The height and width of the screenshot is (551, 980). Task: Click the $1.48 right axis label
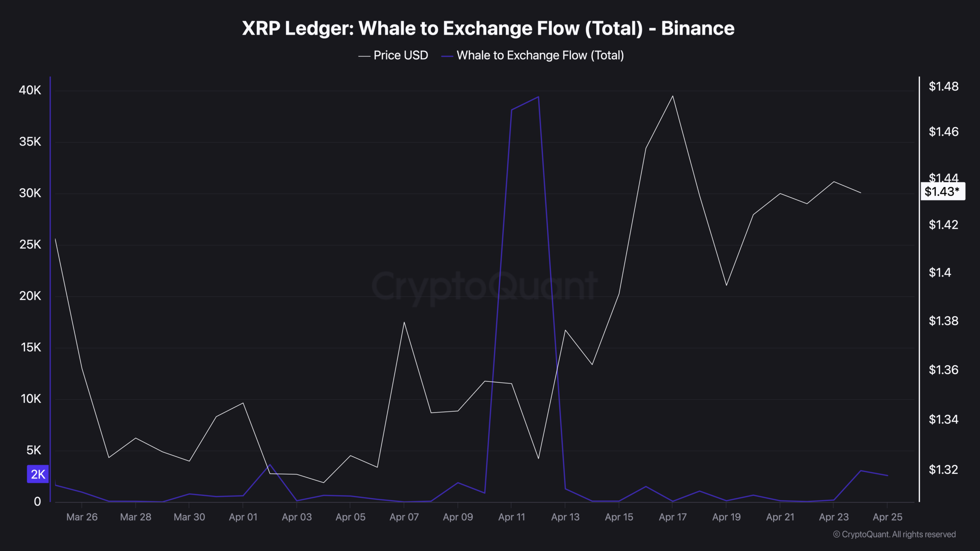[x=944, y=86]
